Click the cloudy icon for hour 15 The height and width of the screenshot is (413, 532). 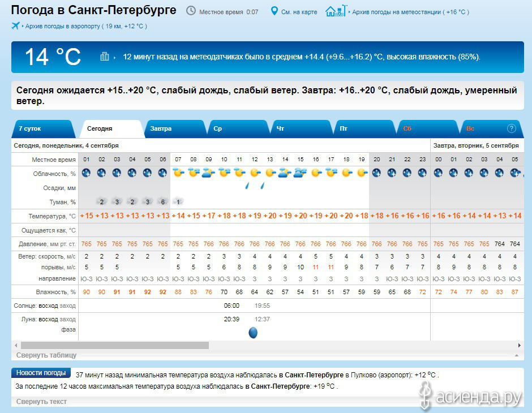tap(301, 173)
